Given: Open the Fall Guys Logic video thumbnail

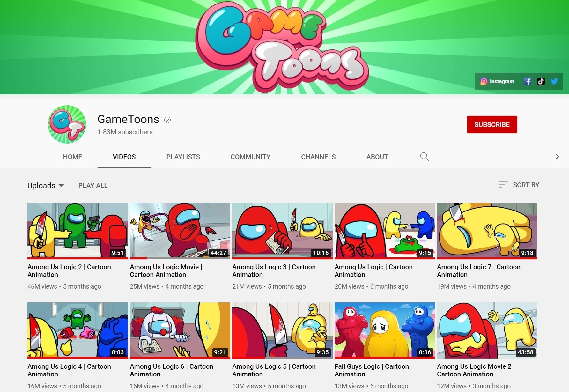Looking at the screenshot, I should [x=385, y=330].
